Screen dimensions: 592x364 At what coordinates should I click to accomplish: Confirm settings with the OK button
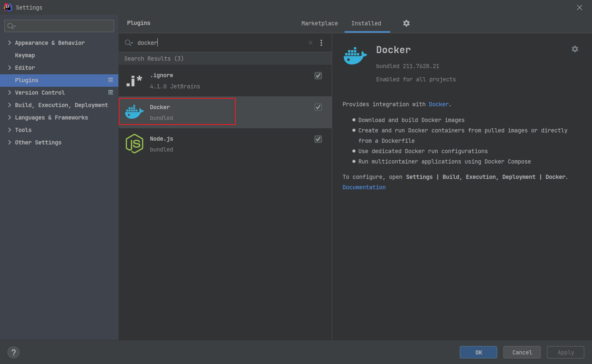pyautogui.click(x=478, y=352)
